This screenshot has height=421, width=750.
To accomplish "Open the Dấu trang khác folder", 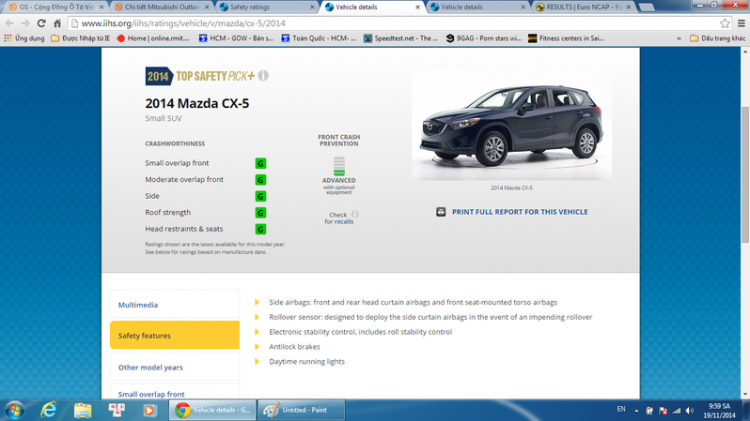I will pyautogui.click(x=717, y=38).
